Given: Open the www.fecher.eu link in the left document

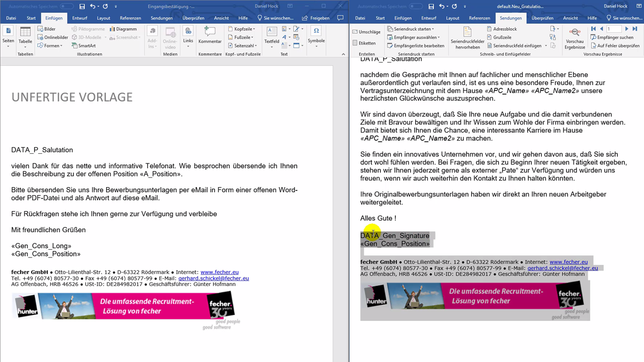Looking at the screenshot, I should coord(219,272).
